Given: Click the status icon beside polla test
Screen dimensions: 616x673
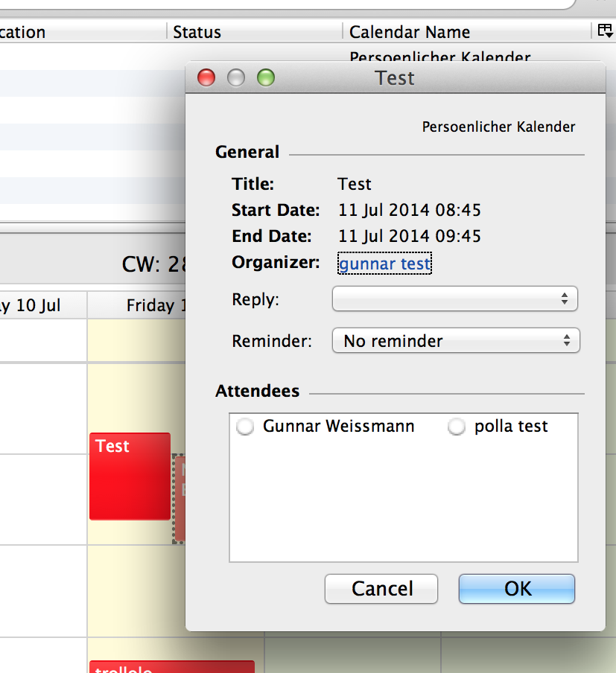Looking at the screenshot, I should (457, 427).
